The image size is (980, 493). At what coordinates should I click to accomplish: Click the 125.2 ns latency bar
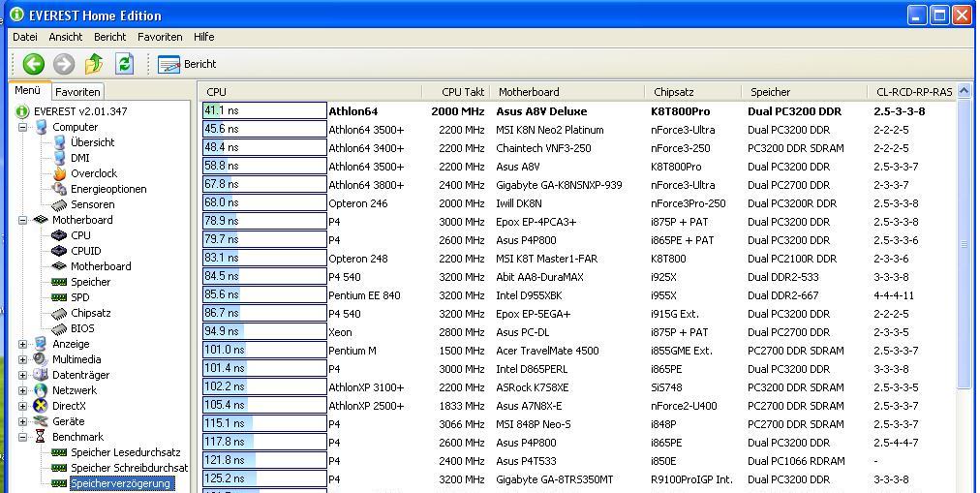click(264, 479)
